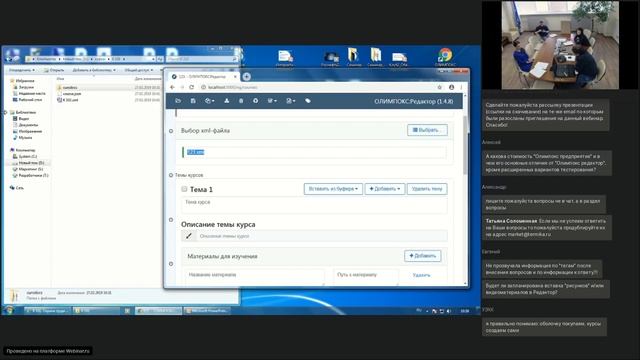Open Добавить в библиотеку menu in Explorer
The height and width of the screenshot is (360, 640).
[94, 70]
